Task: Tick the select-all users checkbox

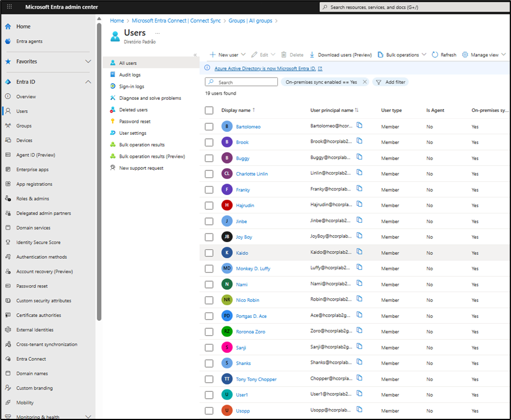Action: [209, 110]
